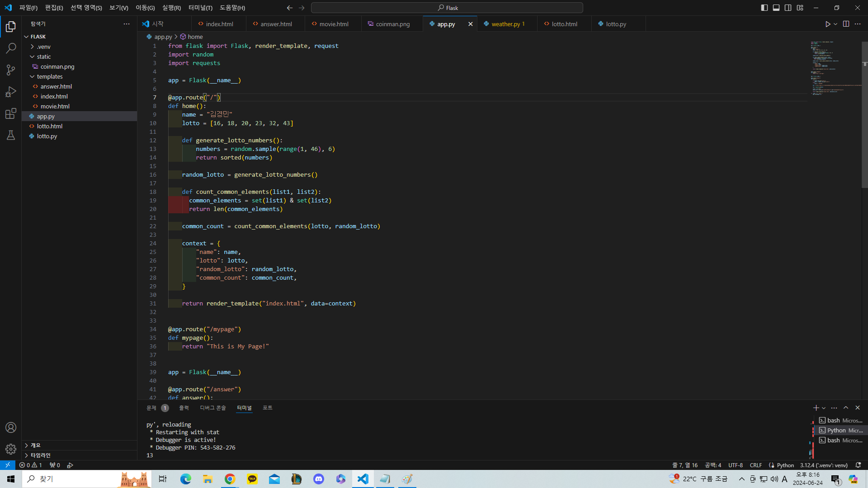This screenshot has height=488, width=868.
Task: Open Chrome from the Windows taskbar
Action: point(230,479)
